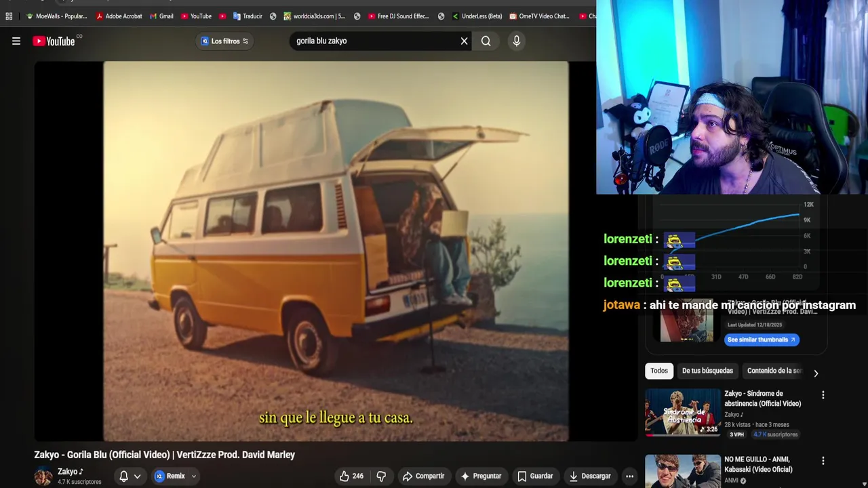Viewport: 868px width, 488px height.
Task: Go to YouTube home via logo
Action: [x=54, y=41]
